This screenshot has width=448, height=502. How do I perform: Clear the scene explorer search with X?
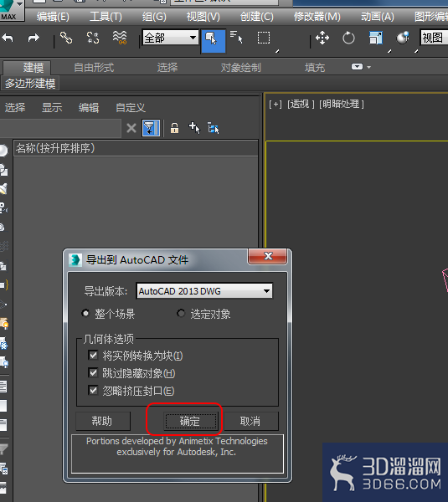coord(131,128)
